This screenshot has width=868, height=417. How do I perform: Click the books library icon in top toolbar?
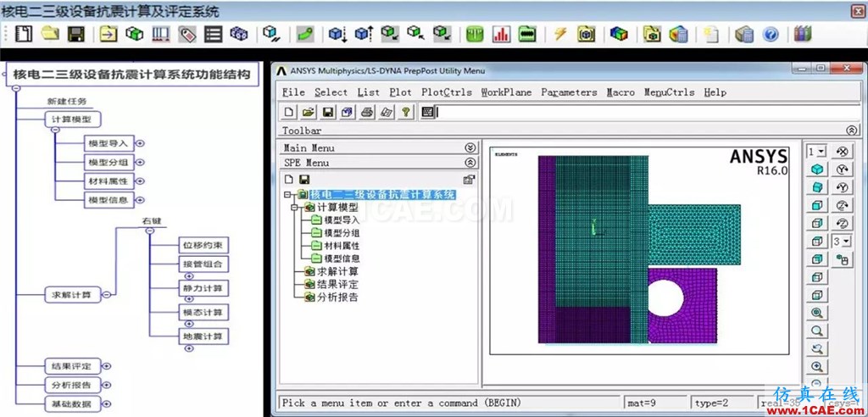click(802, 35)
